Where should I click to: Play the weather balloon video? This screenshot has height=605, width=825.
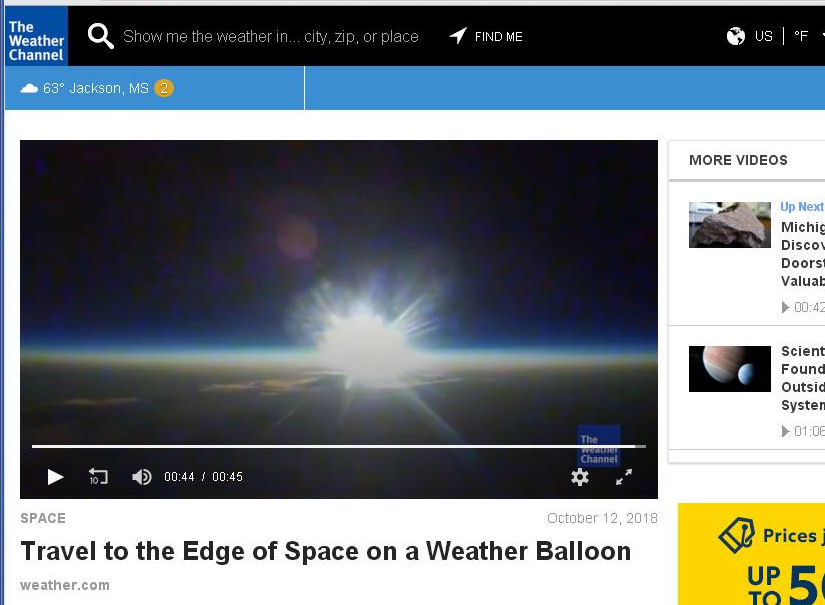[x=56, y=477]
